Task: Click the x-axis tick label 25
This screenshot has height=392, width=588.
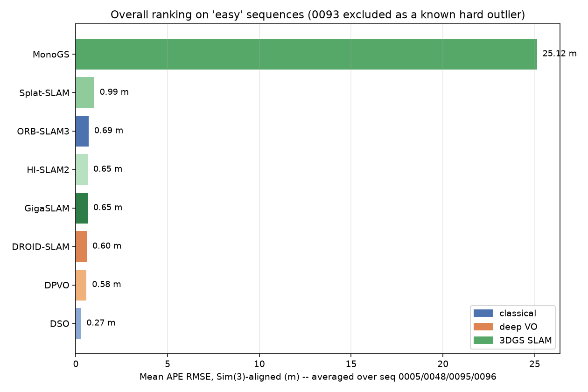Action: click(x=535, y=364)
